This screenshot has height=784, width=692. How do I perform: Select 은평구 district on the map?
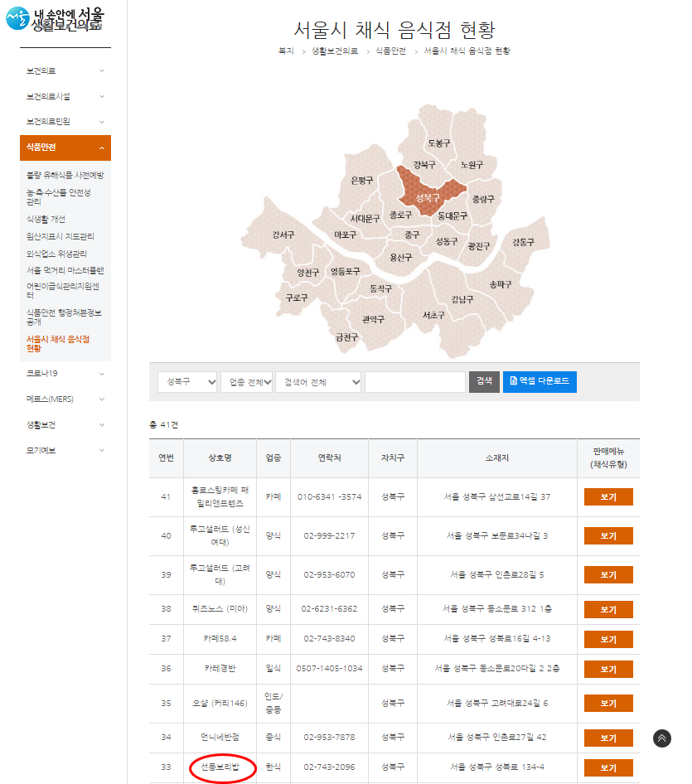pos(362,180)
